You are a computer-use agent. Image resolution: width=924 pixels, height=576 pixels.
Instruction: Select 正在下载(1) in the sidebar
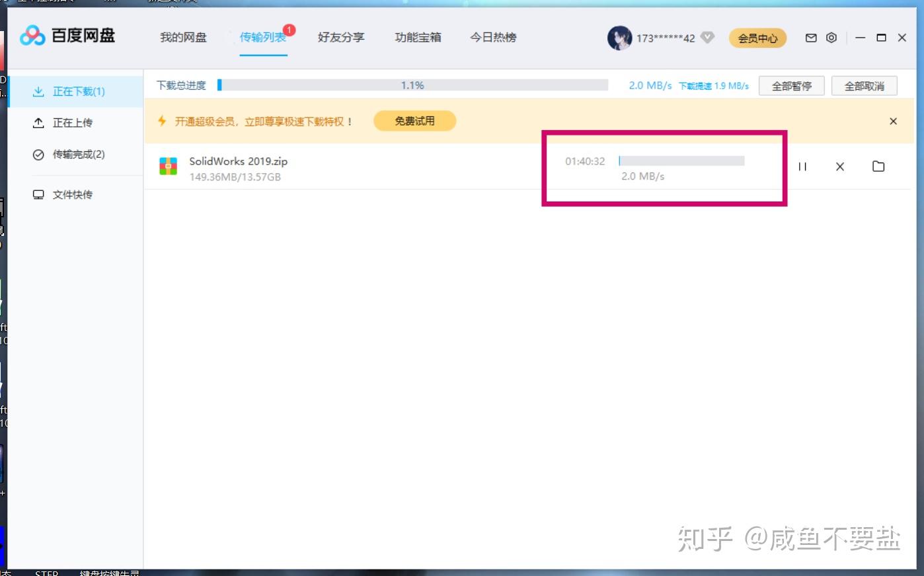(x=75, y=91)
